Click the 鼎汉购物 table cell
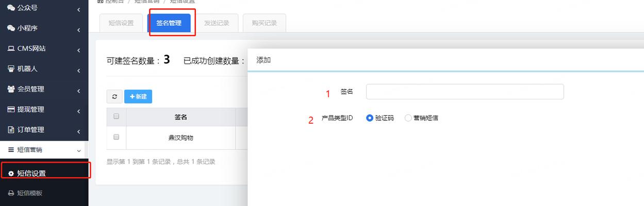The width and height of the screenshot is (644, 206). pyautogui.click(x=180, y=138)
